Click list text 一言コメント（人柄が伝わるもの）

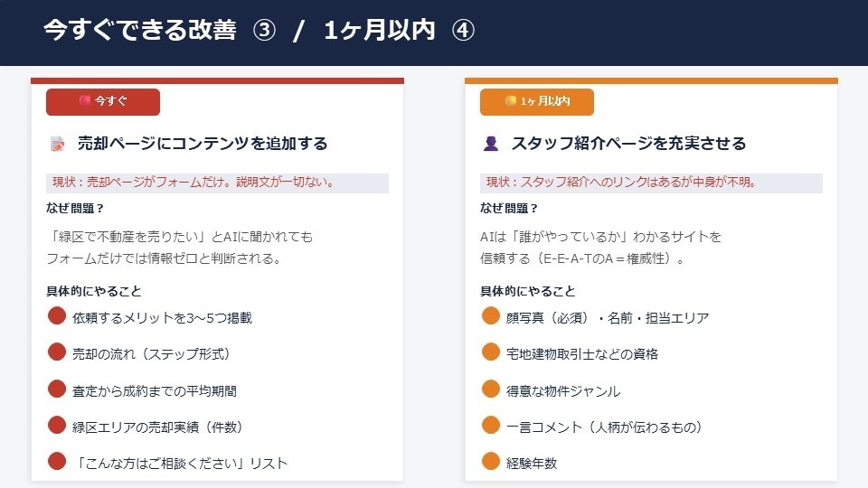(x=605, y=427)
